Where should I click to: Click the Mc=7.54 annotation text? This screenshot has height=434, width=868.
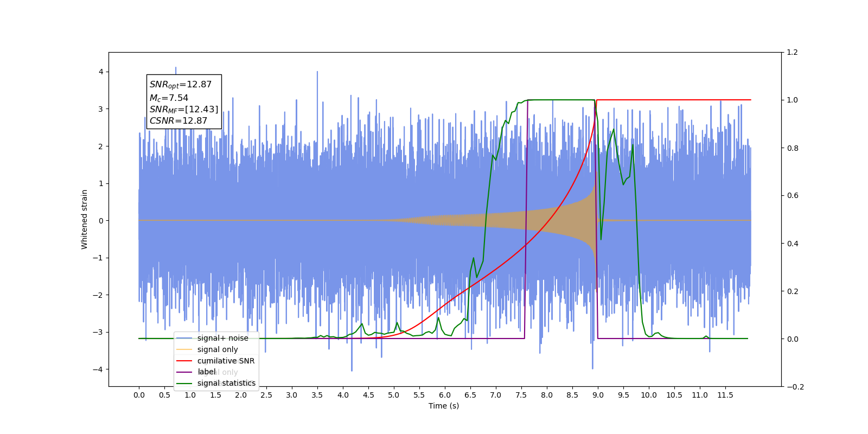point(169,98)
